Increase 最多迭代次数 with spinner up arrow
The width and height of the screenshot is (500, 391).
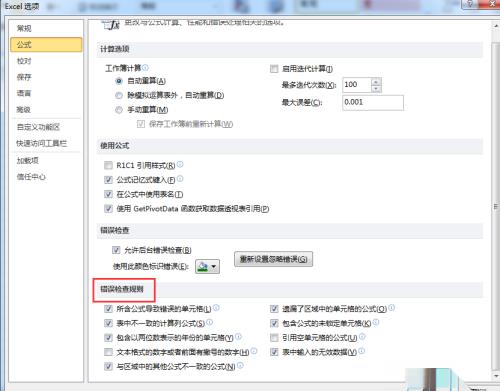click(376, 81)
